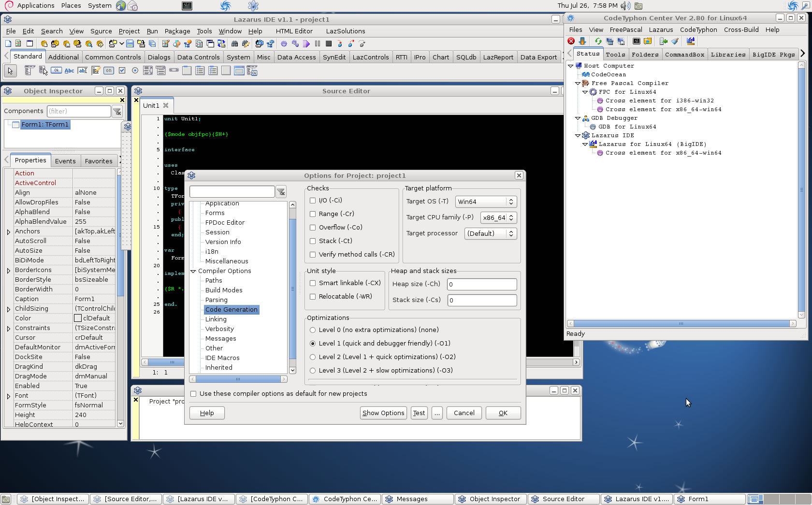
Task: Open the Dialogs component palette tab
Action: point(159,57)
